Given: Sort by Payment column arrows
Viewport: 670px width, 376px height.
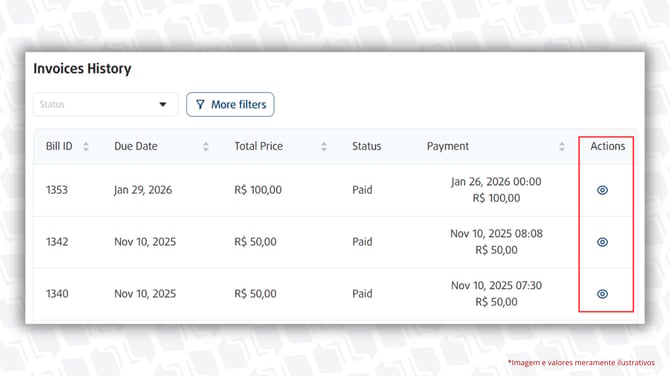Looking at the screenshot, I should [x=562, y=147].
